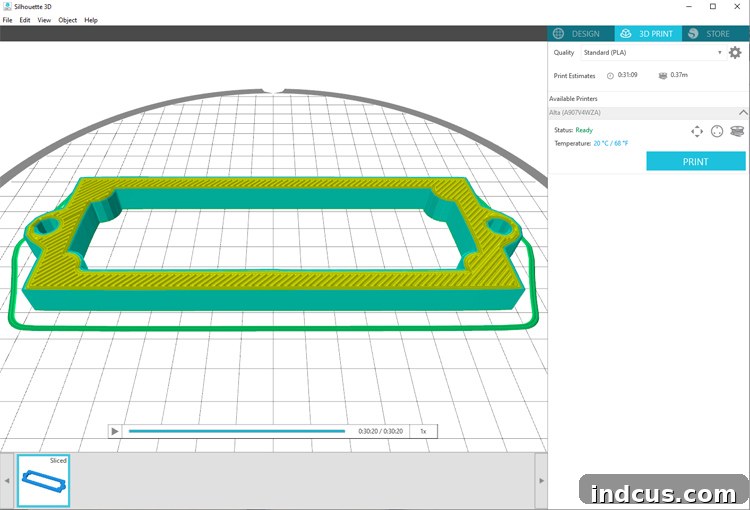
Task: Switch to the DESIGN tab
Action: (x=581, y=33)
